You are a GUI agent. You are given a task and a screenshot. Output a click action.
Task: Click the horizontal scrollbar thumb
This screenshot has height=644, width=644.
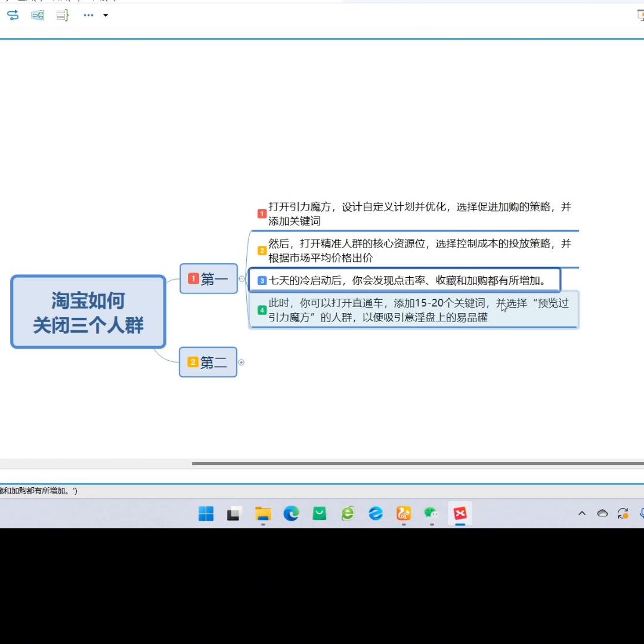point(417,464)
